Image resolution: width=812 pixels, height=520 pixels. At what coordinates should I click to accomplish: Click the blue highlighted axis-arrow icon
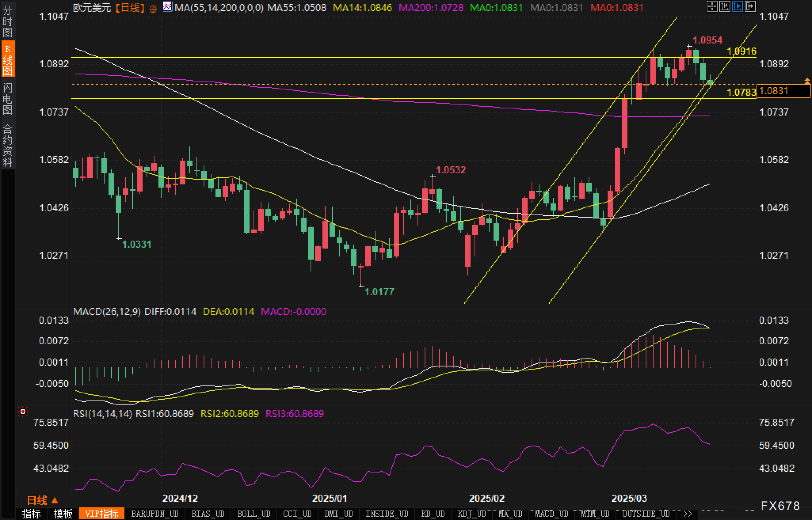(x=737, y=6)
